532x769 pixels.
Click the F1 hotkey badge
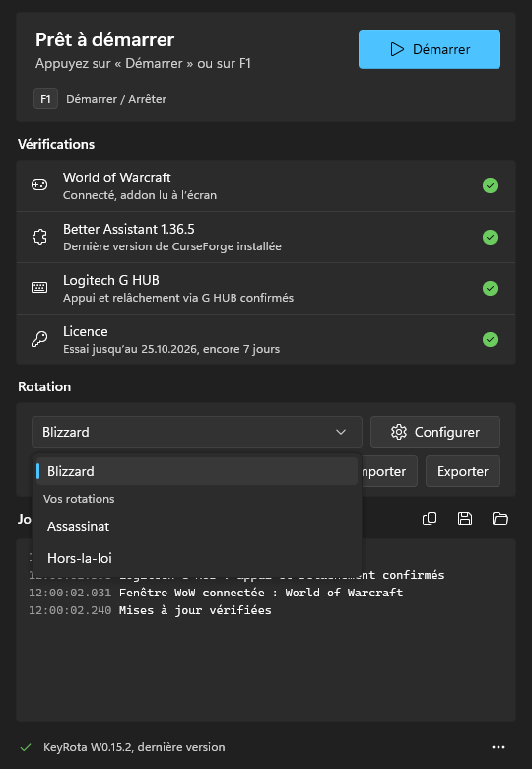(45, 99)
